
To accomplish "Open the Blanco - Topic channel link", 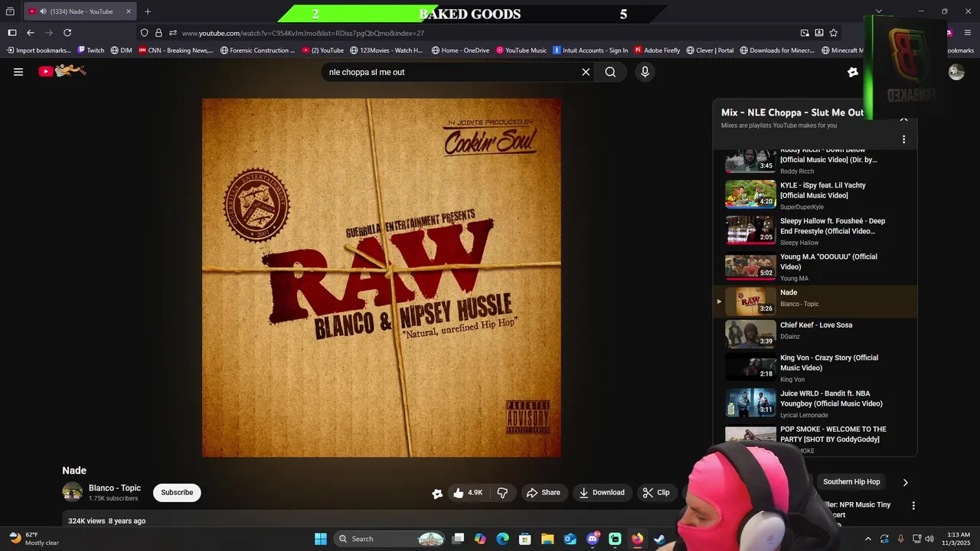I will click(115, 488).
